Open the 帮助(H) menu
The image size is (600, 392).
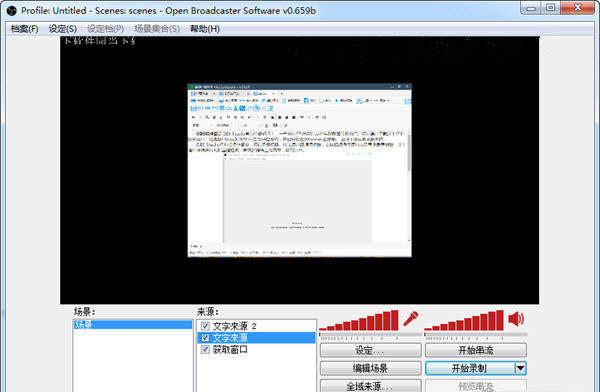[x=205, y=29]
